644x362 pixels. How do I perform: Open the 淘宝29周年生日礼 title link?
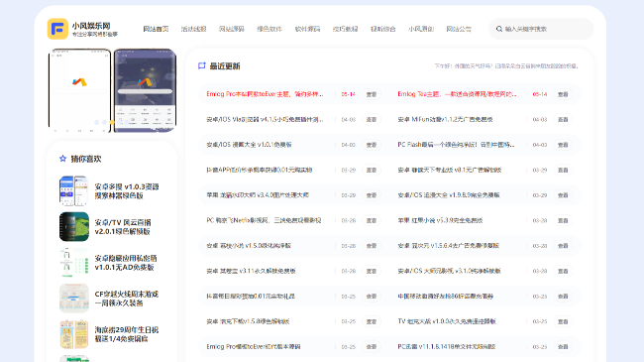click(127, 334)
